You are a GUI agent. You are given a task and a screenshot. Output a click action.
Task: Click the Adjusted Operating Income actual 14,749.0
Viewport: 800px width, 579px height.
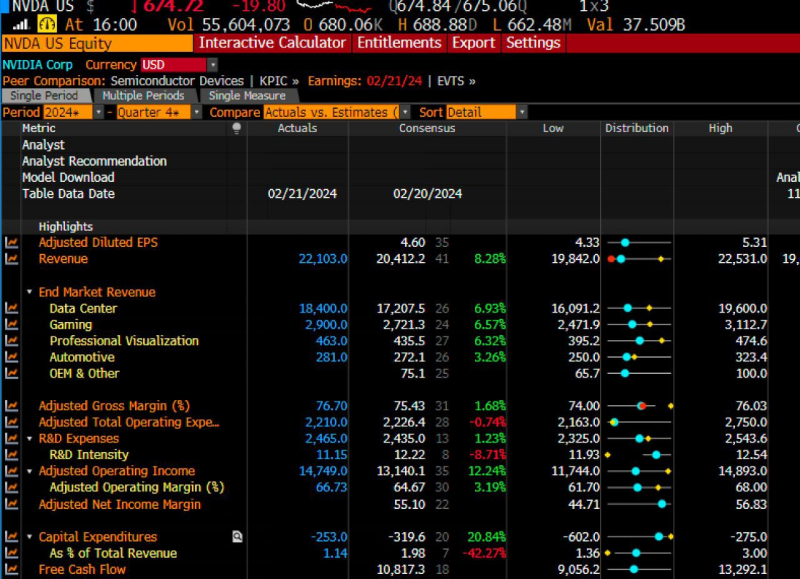(x=322, y=471)
